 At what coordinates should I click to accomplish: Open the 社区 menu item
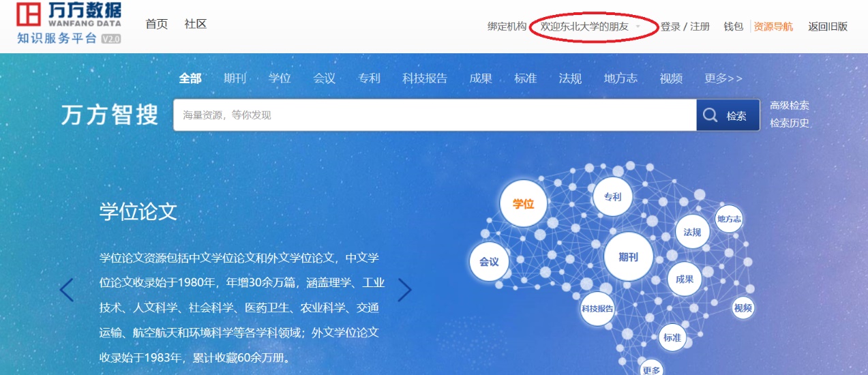195,24
